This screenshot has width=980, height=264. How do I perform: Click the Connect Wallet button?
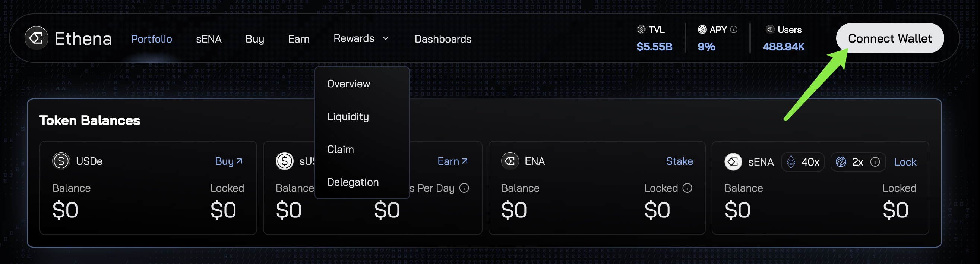(889, 38)
